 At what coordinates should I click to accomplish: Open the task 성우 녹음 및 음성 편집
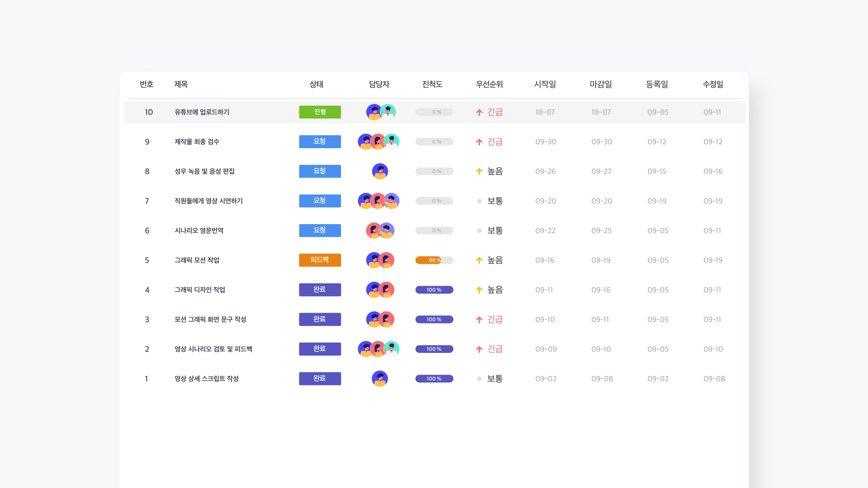[x=205, y=171]
